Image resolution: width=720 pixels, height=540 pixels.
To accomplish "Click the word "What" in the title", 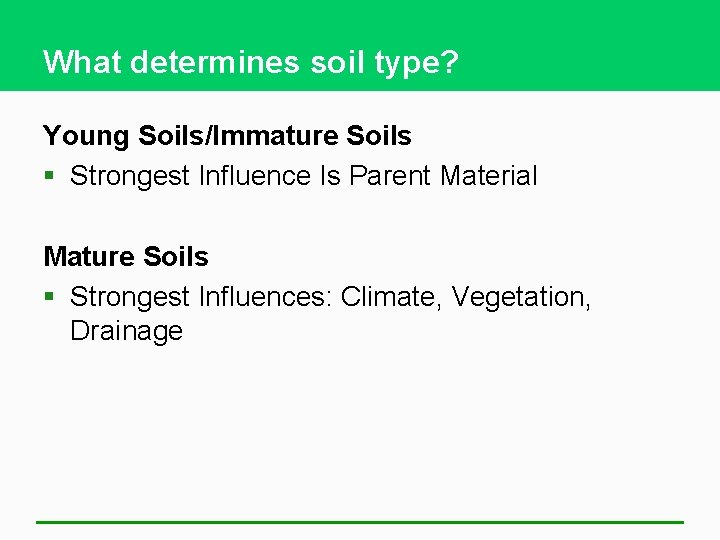I will click(x=82, y=62).
